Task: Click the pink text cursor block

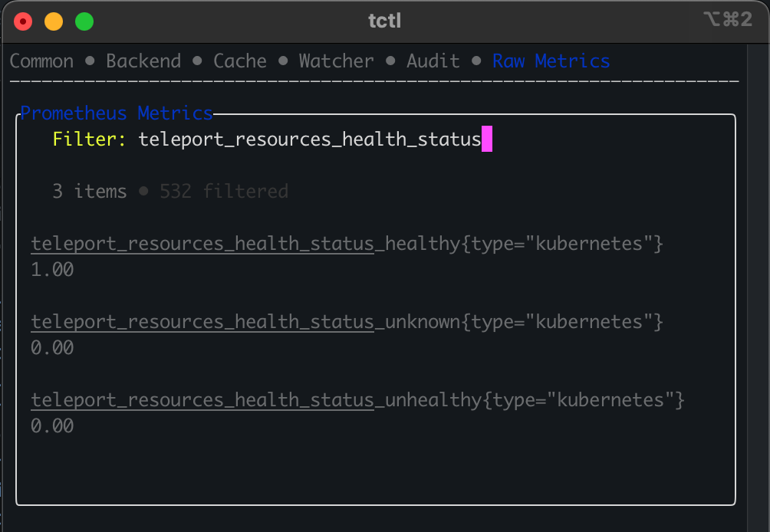Action: coord(487,140)
